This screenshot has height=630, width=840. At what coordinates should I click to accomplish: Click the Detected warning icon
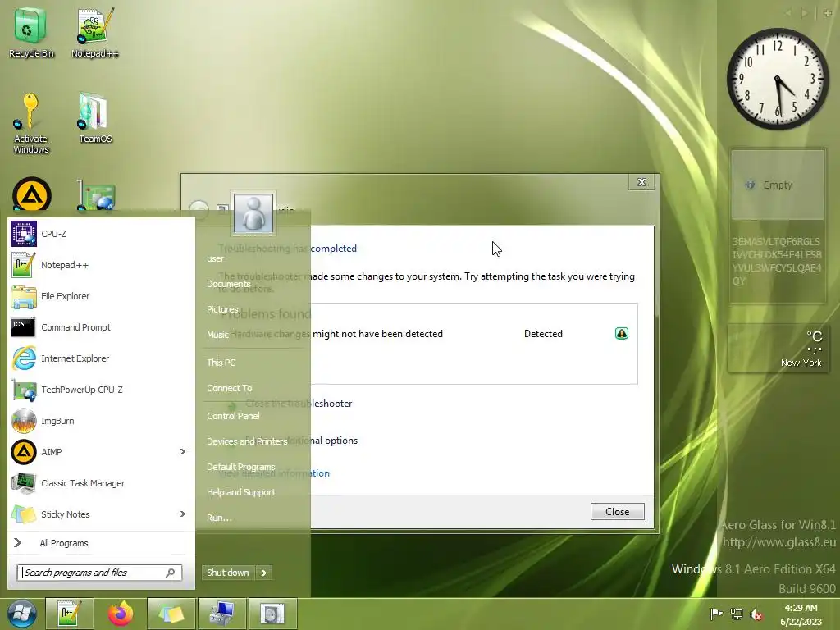tap(622, 334)
